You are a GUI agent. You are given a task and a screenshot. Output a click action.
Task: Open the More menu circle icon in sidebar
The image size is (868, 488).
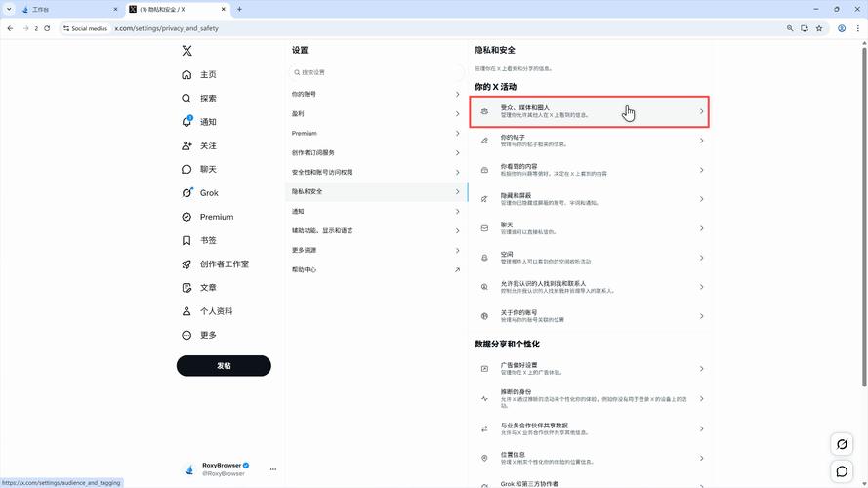(x=186, y=336)
